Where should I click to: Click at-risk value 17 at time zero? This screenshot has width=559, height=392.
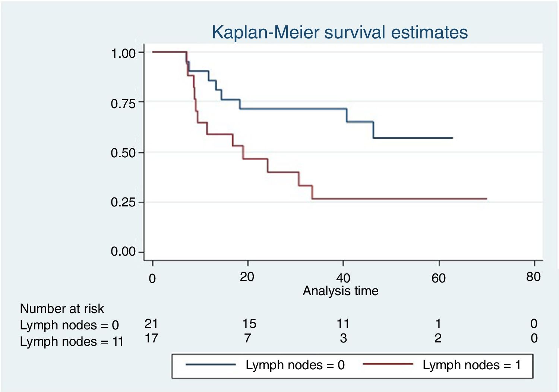151,338
